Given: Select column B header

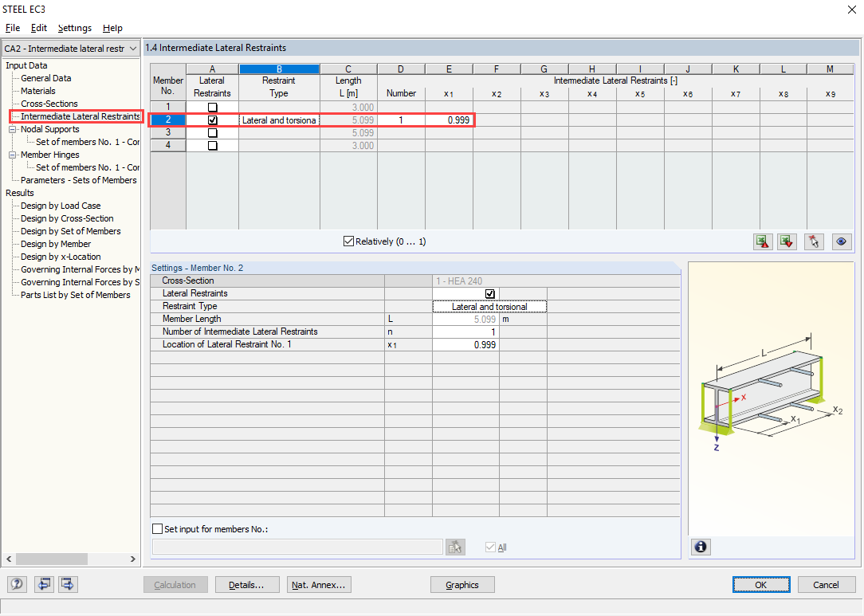Looking at the screenshot, I should pyautogui.click(x=279, y=69).
